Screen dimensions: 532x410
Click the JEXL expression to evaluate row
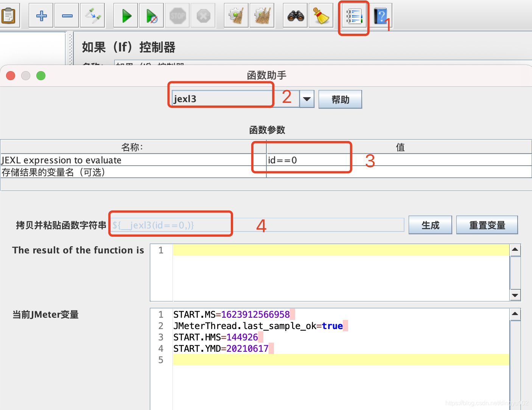click(x=266, y=160)
